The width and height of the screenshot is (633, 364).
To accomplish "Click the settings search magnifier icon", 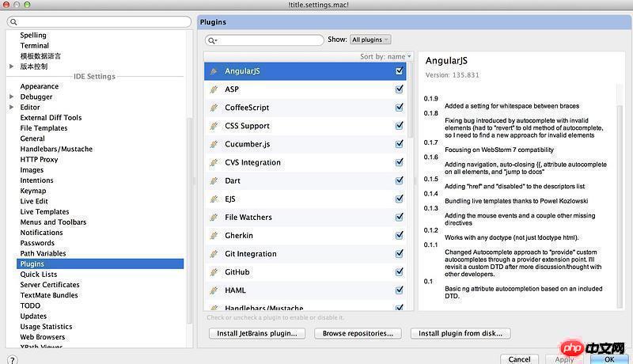I will point(13,22).
